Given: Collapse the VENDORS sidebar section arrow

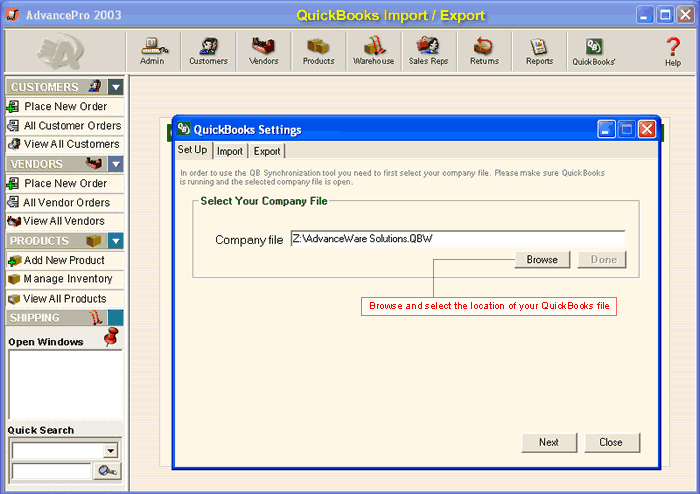Looking at the screenshot, I should click(x=116, y=164).
